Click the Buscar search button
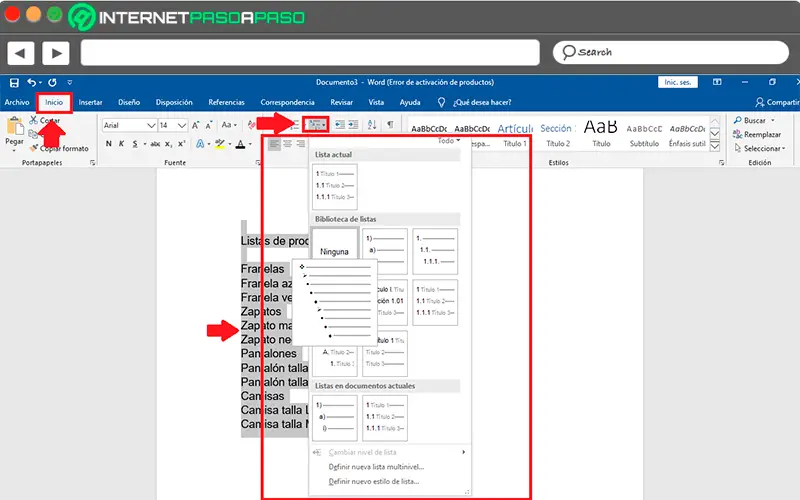The width and height of the screenshot is (800, 500). [754, 120]
